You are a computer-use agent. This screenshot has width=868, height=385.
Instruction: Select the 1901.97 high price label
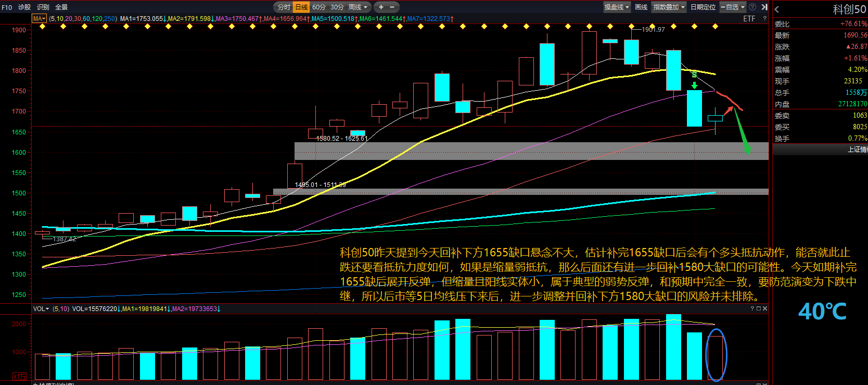pos(653,30)
